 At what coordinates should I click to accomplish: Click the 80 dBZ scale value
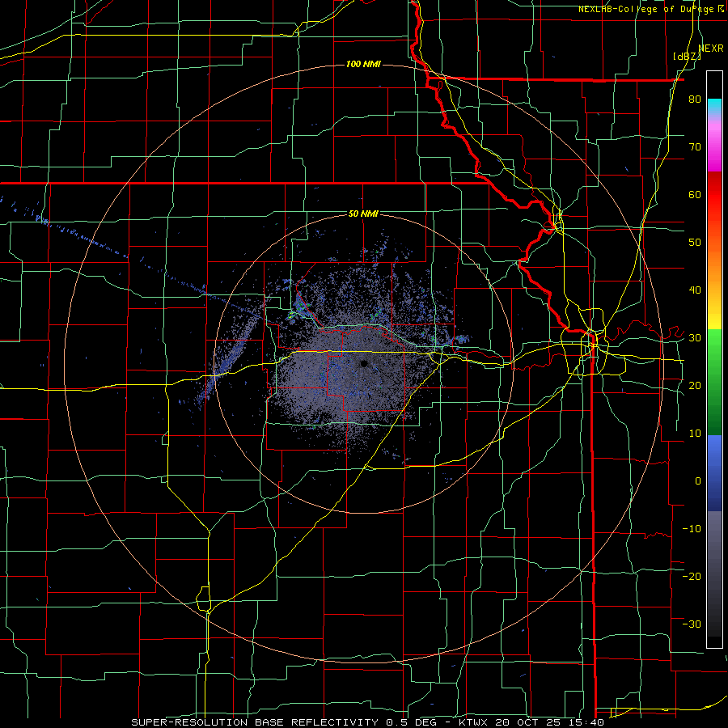coord(695,99)
